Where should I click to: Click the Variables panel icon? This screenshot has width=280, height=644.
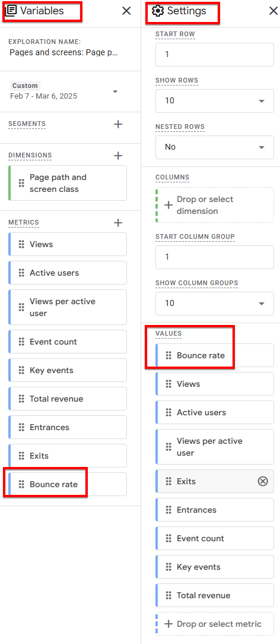click(11, 11)
